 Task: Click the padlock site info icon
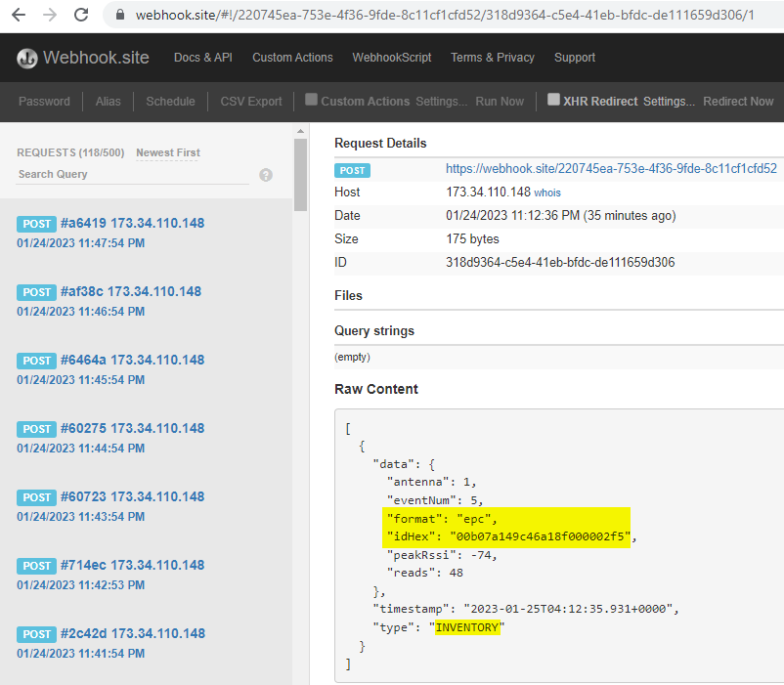(x=120, y=15)
